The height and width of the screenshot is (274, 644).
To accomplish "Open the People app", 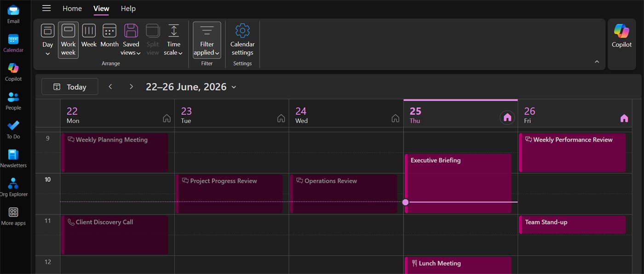I will click(13, 102).
